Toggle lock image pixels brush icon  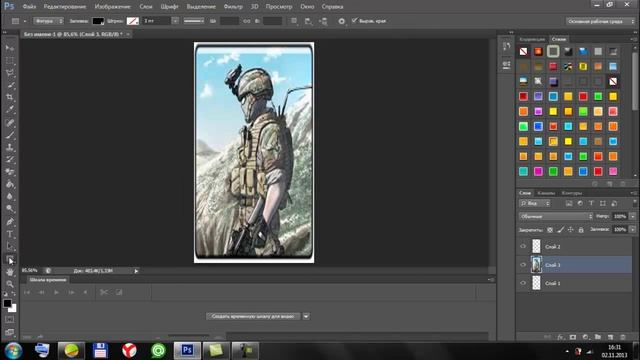[560, 230]
